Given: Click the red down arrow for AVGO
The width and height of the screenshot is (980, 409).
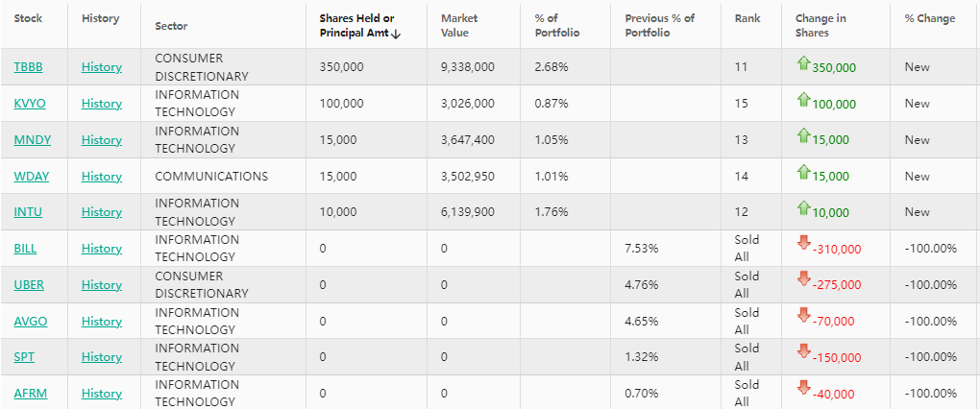Looking at the screenshot, I should pos(803,317).
